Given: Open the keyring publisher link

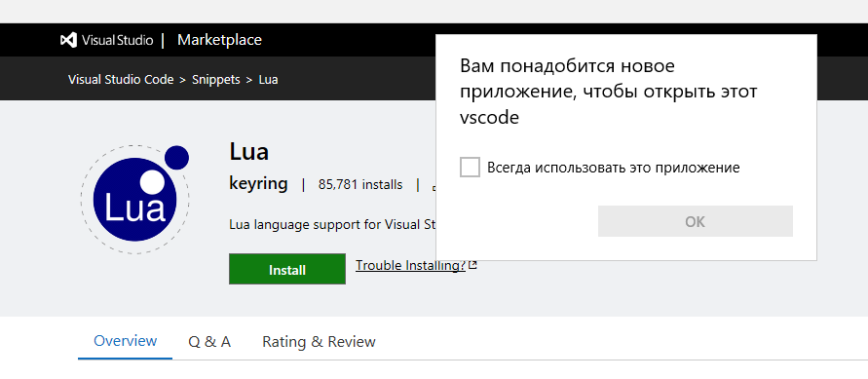Looking at the screenshot, I should (258, 184).
